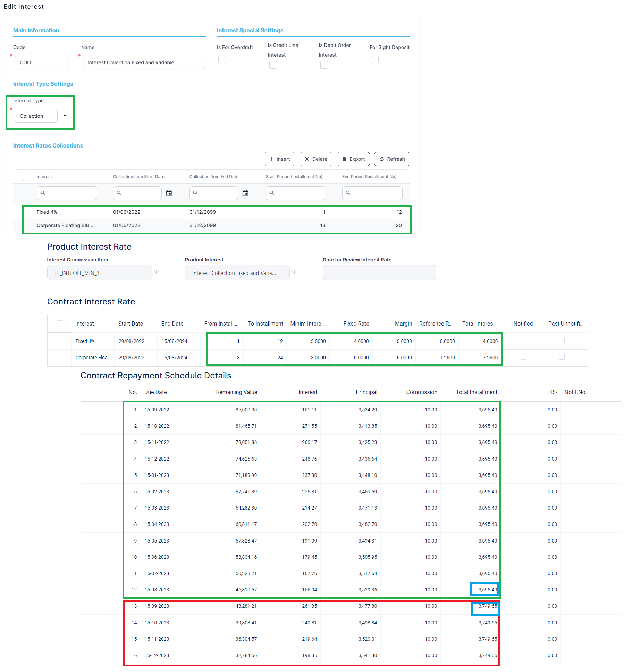The width and height of the screenshot is (624, 672).
Task: Open the Collection Item End Date calendar picker
Action: click(245, 193)
